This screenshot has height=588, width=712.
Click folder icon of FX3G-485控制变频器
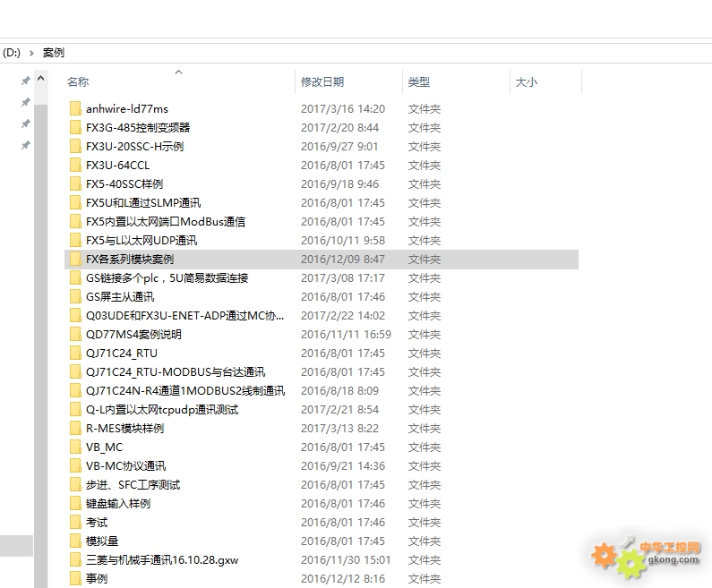pyautogui.click(x=75, y=127)
